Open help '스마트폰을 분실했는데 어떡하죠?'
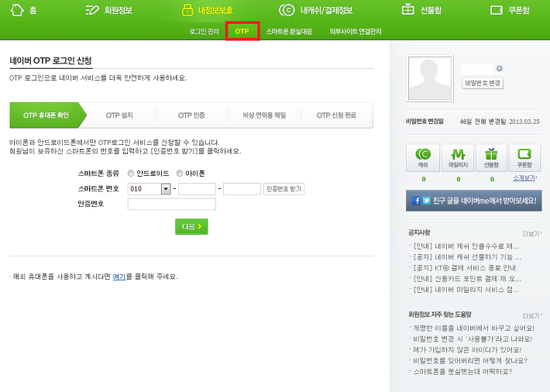This screenshot has width=550, height=392. (462, 372)
